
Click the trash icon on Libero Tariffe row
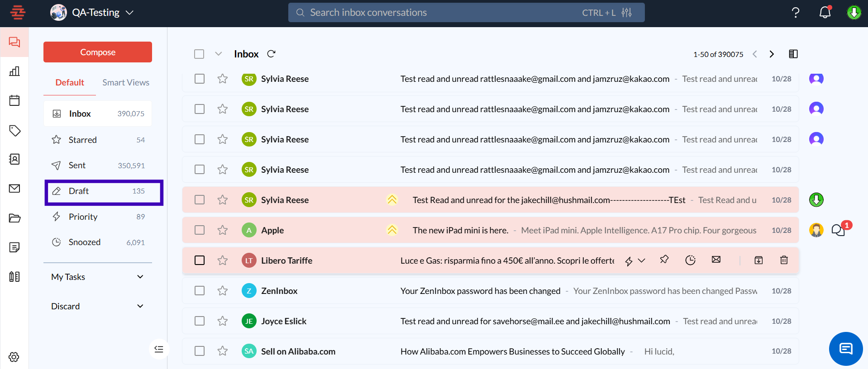click(x=784, y=260)
